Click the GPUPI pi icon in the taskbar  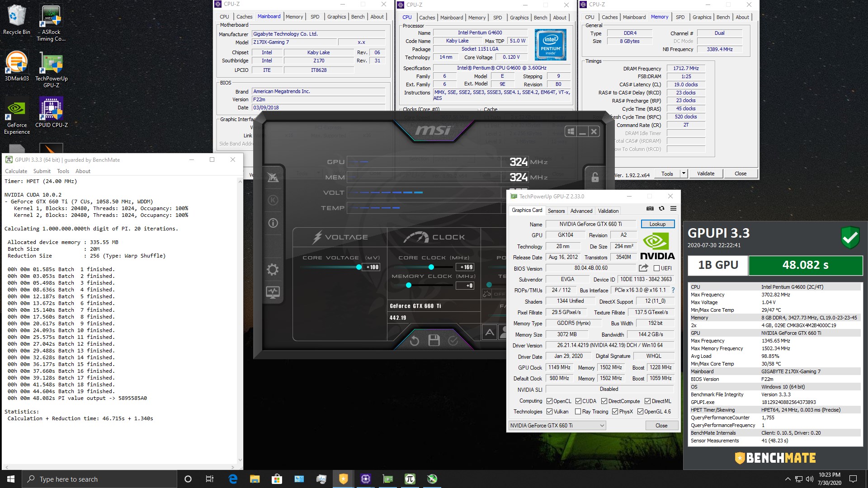click(410, 479)
